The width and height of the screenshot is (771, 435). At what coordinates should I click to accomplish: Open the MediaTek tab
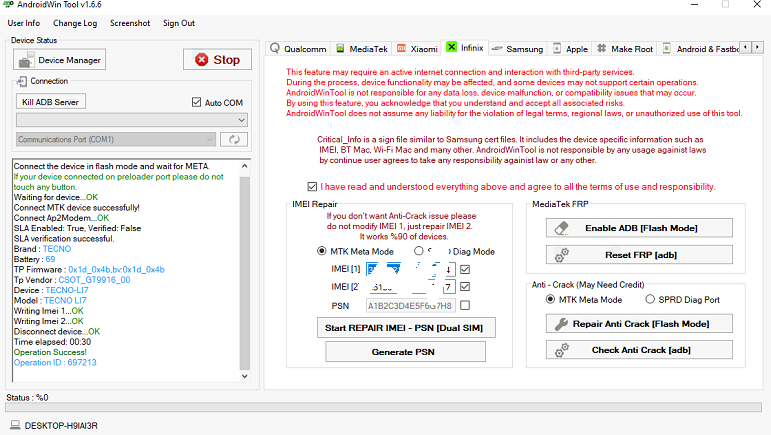point(361,48)
